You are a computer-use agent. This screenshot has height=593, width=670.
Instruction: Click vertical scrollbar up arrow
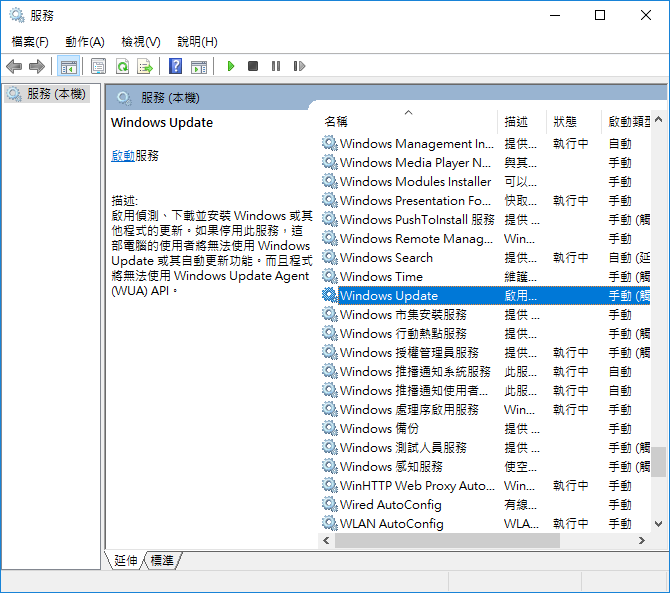click(x=658, y=119)
